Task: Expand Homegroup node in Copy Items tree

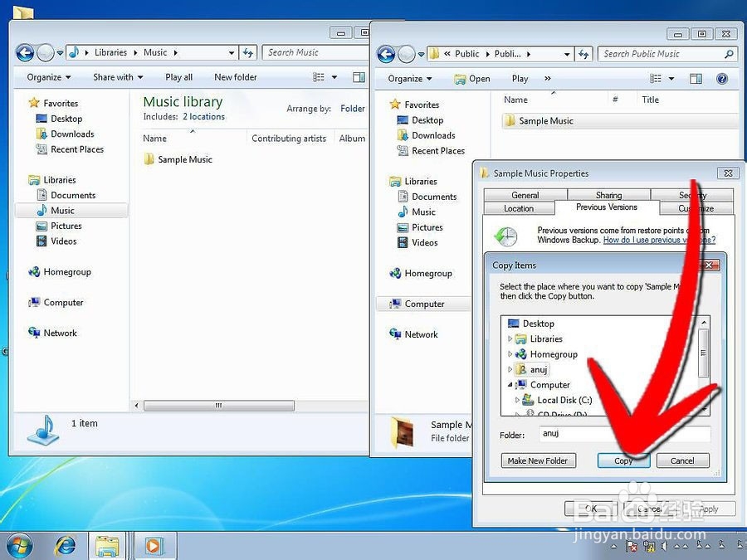Action: [510, 353]
